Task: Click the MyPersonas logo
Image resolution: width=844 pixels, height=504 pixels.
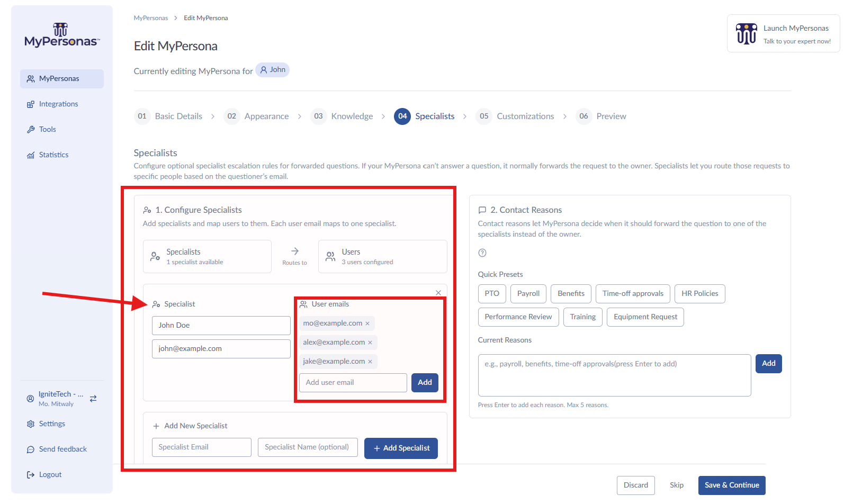Action: pos(61,35)
